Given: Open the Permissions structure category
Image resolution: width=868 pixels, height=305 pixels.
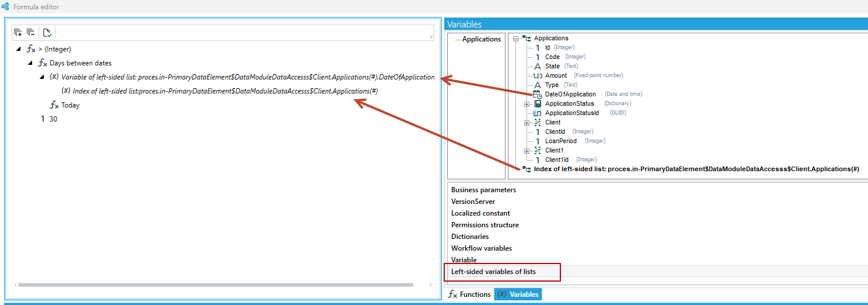Looking at the screenshot, I should coord(485,225).
